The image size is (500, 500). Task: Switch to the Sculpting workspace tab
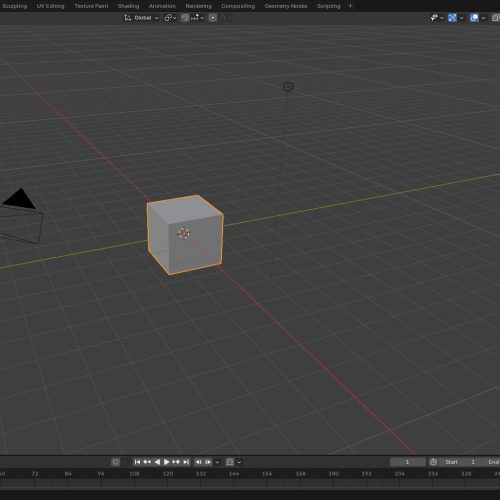coord(14,6)
